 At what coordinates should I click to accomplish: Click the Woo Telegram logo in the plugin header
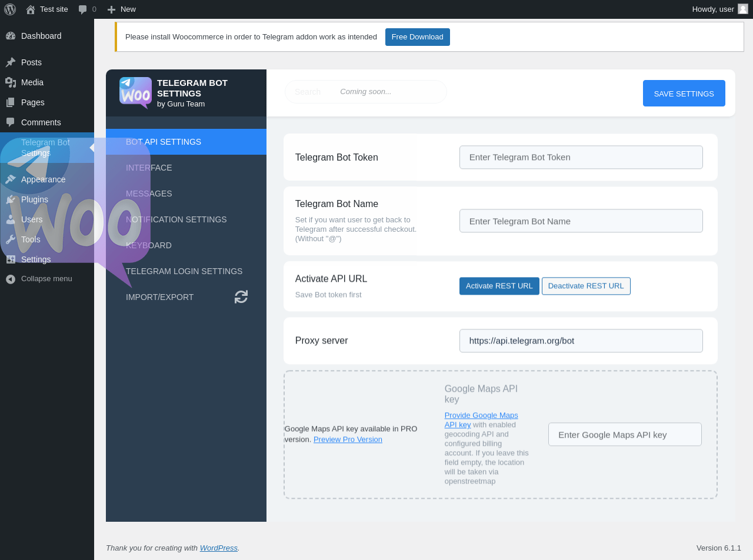tap(135, 93)
